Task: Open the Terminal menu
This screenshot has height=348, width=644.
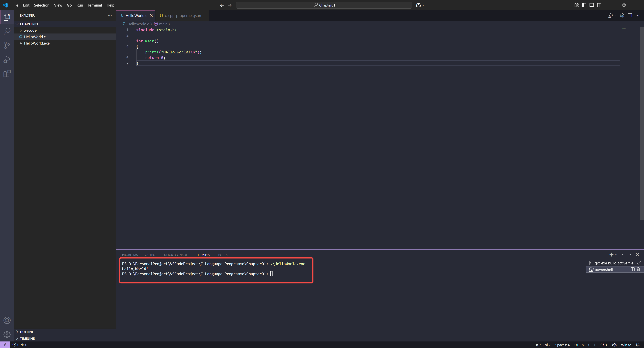Action: click(x=94, y=5)
